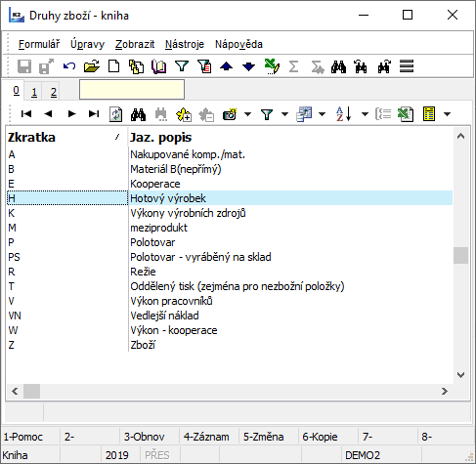Switch to tab 1
476x464 pixels.
[34, 92]
